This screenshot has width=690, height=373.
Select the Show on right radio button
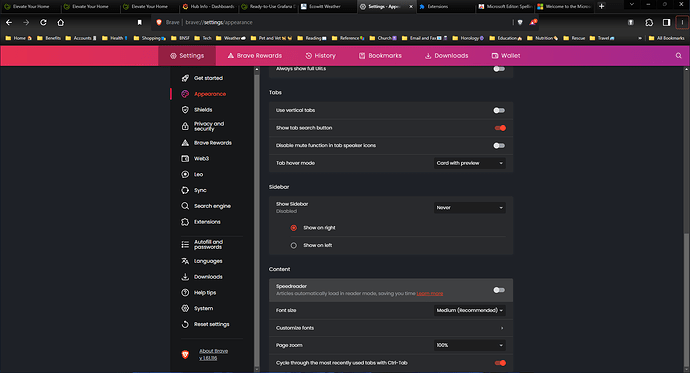pyautogui.click(x=294, y=228)
